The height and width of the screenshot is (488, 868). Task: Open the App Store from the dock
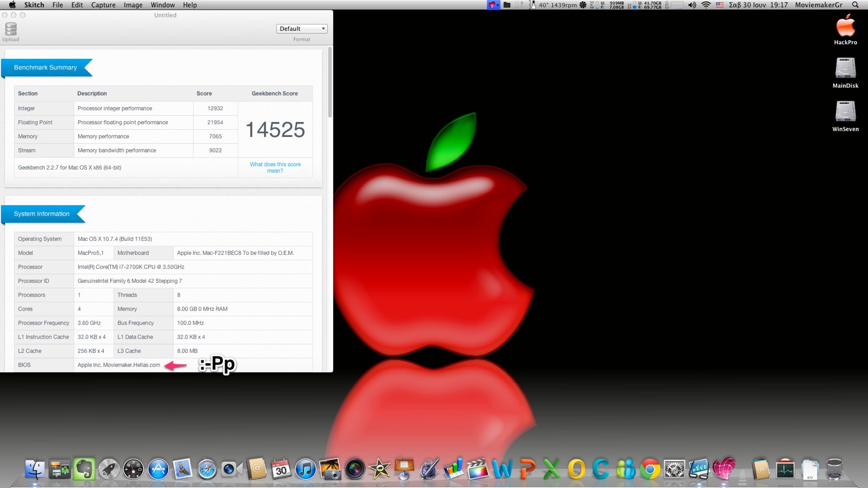pos(157,469)
